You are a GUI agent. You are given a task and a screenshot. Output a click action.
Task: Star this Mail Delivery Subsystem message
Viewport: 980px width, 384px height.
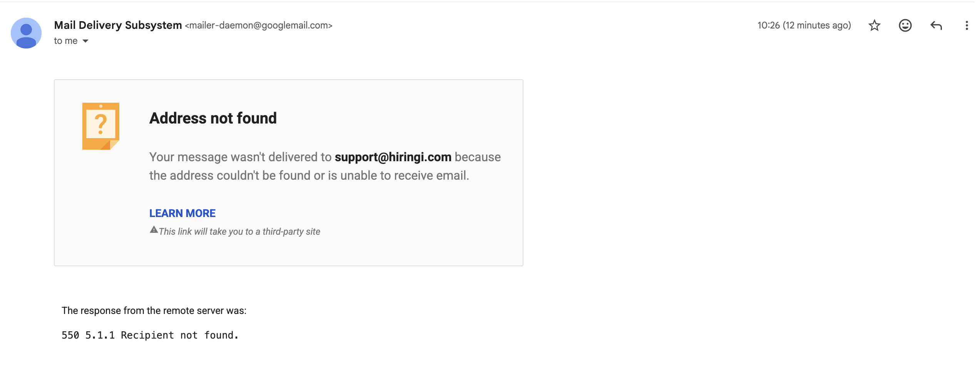pyautogui.click(x=874, y=25)
